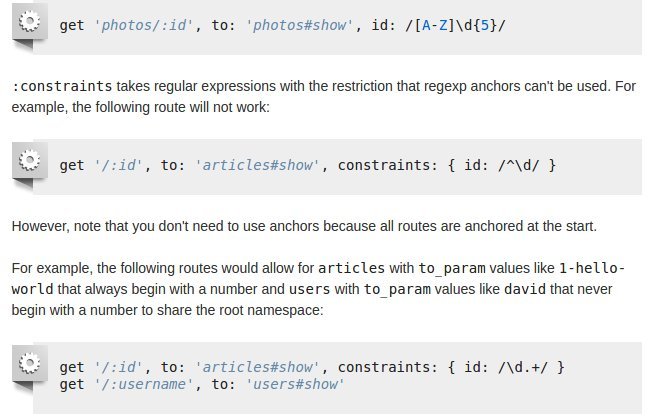This screenshot has height=417, width=664.
Task: Click the inline code word 'world' starting the line
Action: (x=33, y=290)
